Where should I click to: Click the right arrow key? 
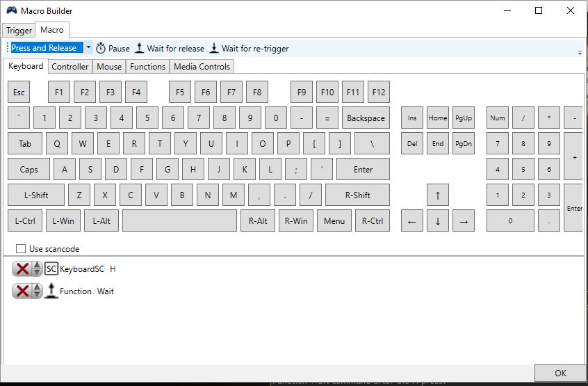[x=464, y=221]
